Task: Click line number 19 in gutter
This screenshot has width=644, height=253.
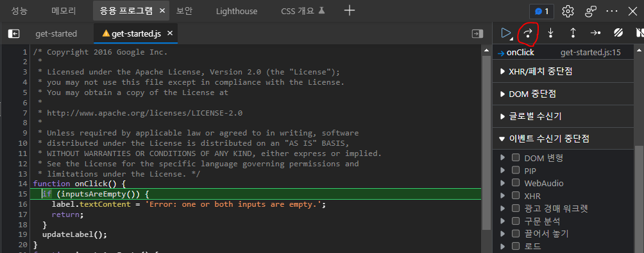Action: 22,234
